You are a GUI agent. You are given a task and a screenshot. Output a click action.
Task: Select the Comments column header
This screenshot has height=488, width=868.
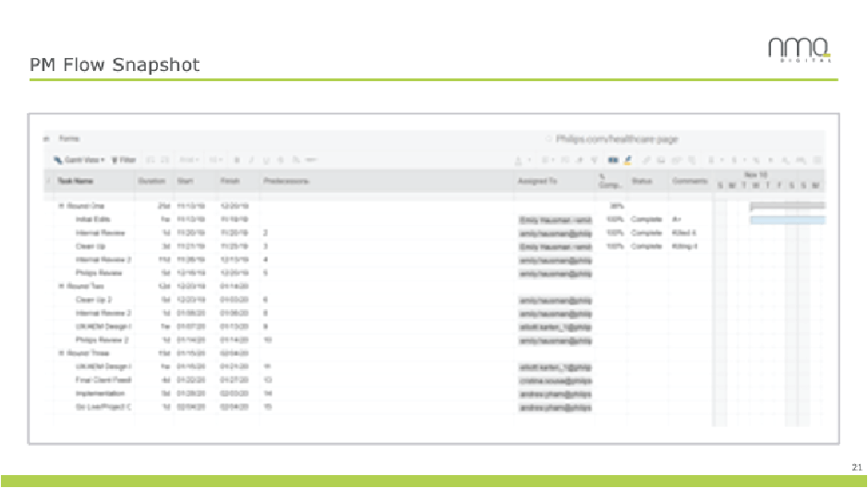click(x=690, y=181)
